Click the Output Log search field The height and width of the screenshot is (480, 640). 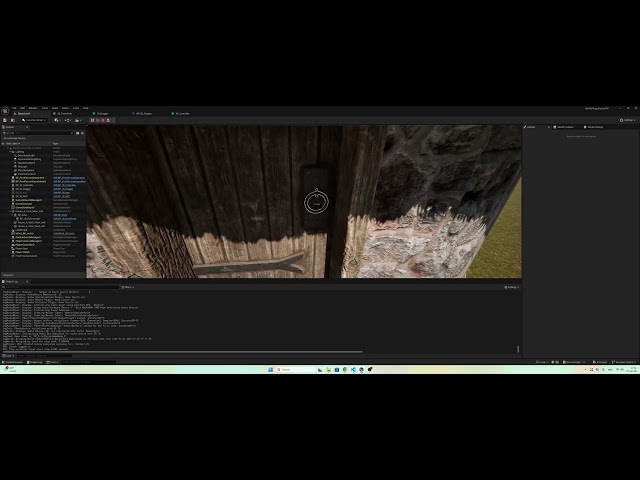point(61,287)
